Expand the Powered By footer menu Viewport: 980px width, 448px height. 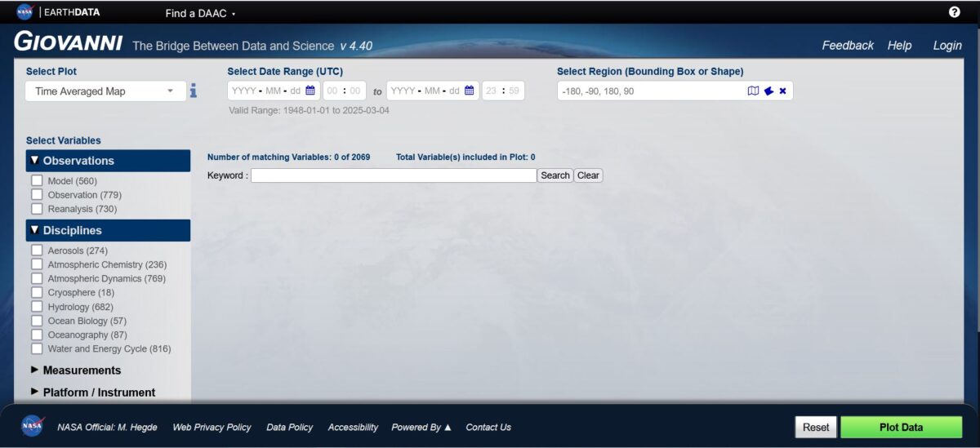coord(421,427)
